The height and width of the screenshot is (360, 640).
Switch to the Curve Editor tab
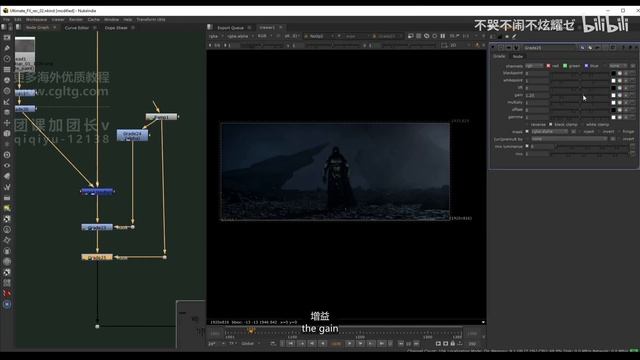tap(77, 28)
